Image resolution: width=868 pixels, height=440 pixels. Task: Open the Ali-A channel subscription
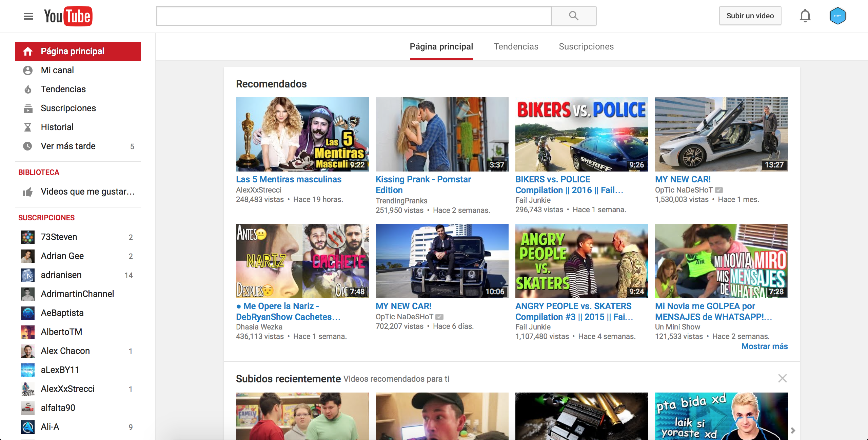coord(50,427)
